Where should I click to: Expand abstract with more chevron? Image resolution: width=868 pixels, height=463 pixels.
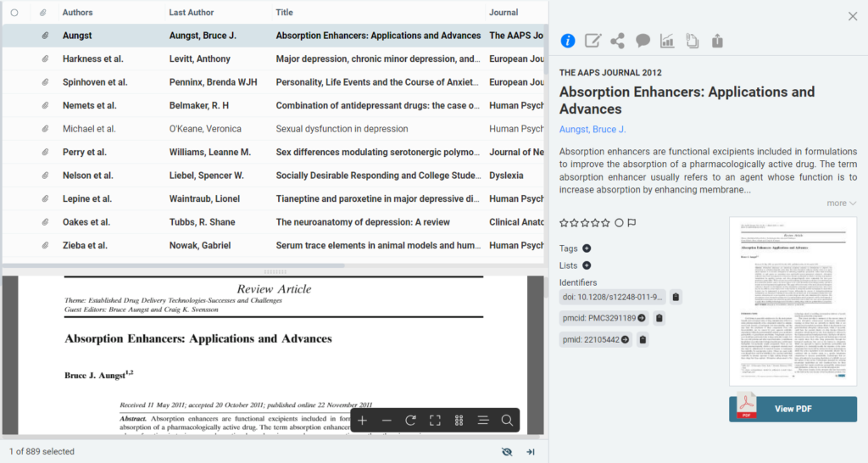[x=842, y=204]
